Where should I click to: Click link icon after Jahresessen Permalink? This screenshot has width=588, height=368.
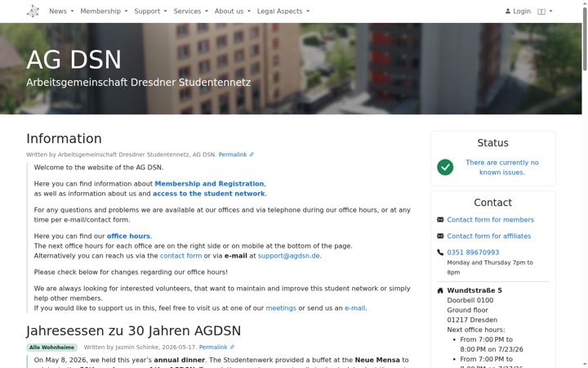pyautogui.click(x=232, y=347)
